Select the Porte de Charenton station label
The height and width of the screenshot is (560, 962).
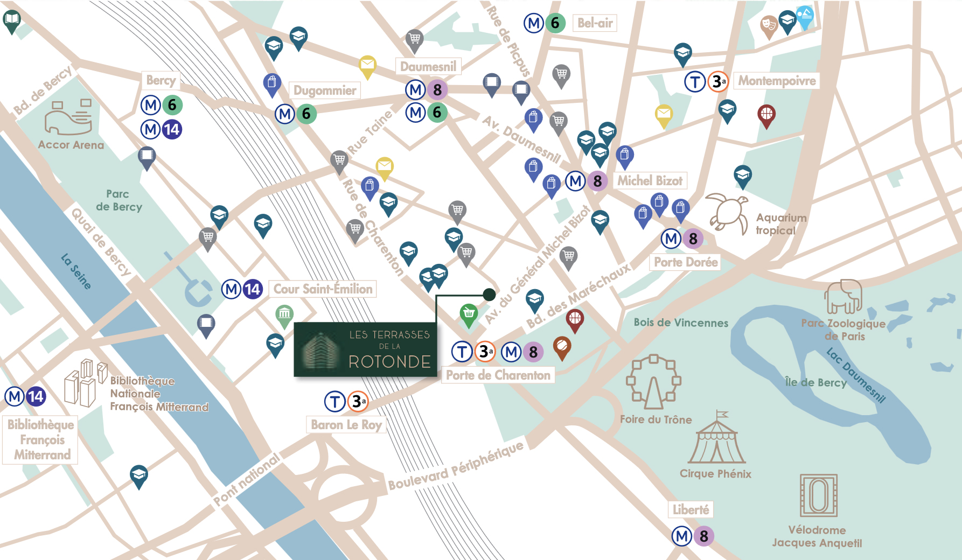[498, 375]
